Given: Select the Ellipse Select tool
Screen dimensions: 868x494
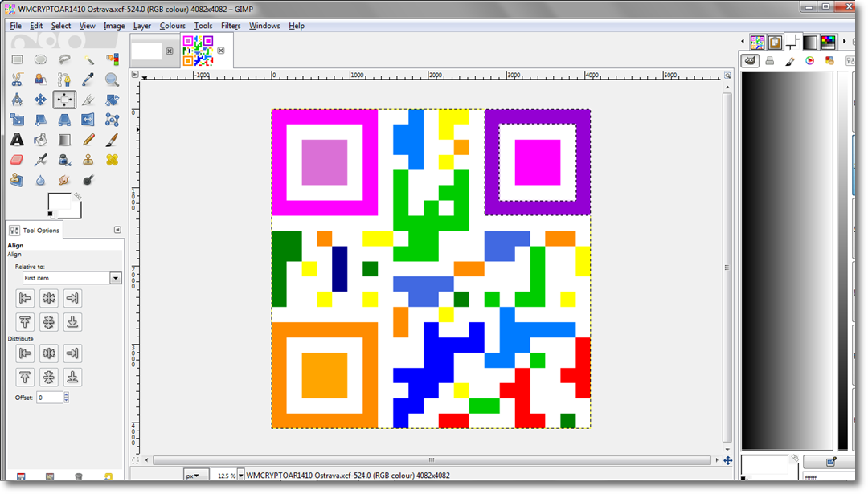Looking at the screenshot, I should point(40,59).
